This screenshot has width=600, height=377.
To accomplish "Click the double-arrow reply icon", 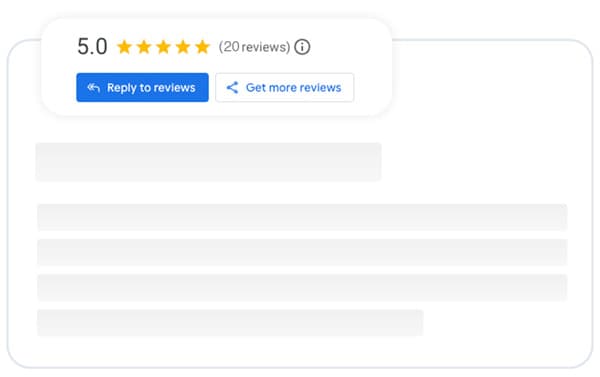I will click(93, 88).
